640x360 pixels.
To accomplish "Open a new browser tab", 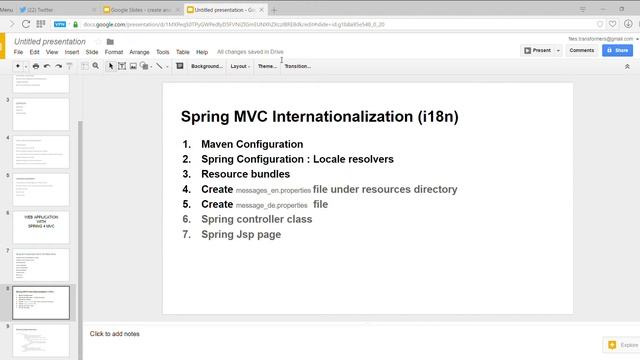I will (x=274, y=10).
